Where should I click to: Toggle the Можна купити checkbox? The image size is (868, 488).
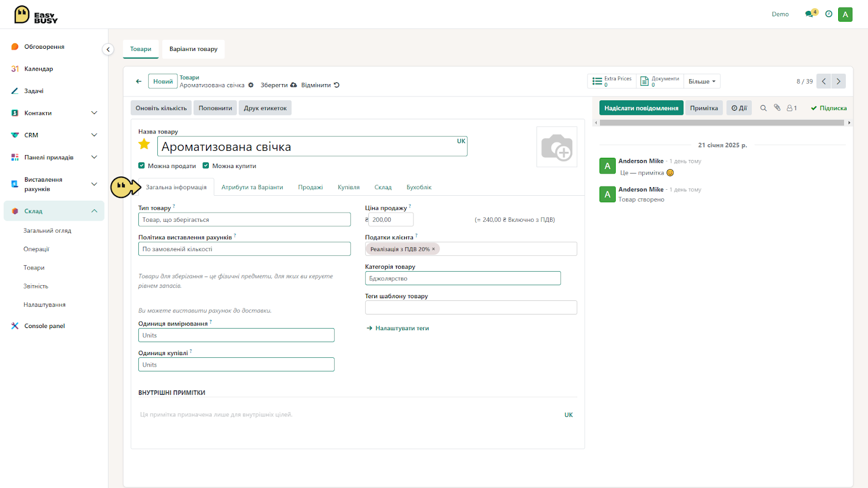click(206, 166)
